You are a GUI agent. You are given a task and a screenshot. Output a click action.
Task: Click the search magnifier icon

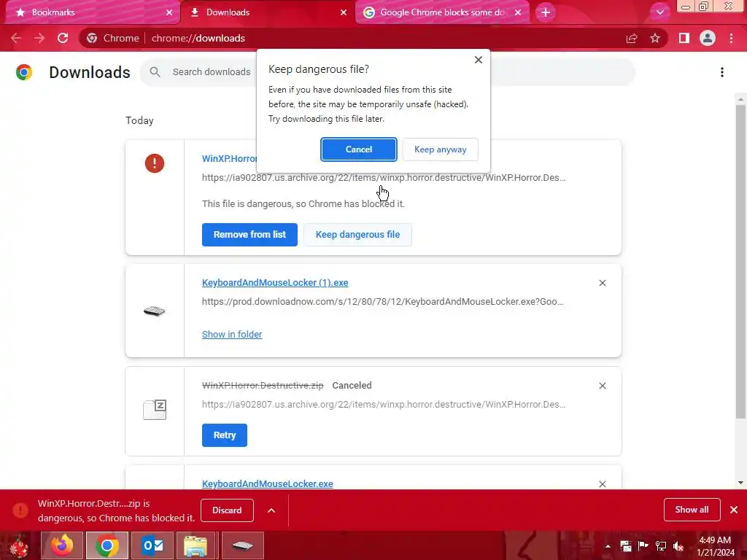click(x=155, y=72)
